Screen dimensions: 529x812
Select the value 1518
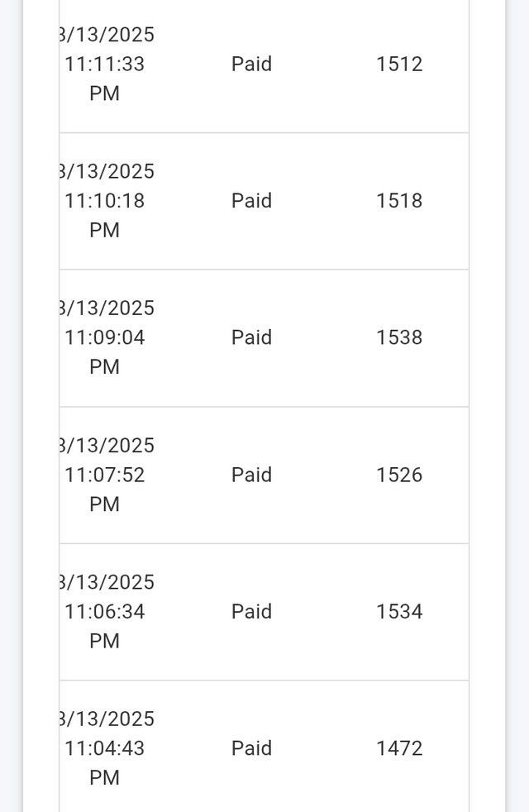(399, 201)
